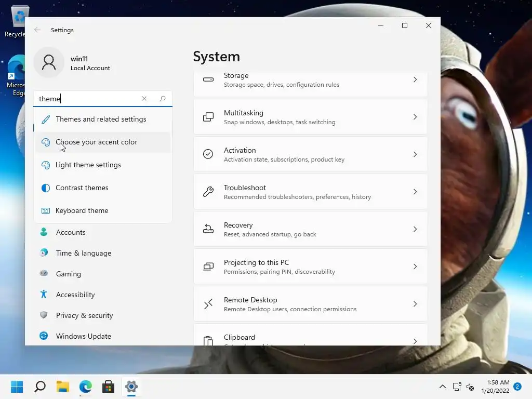Click the Privacy & security shield icon

tap(44, 315)
